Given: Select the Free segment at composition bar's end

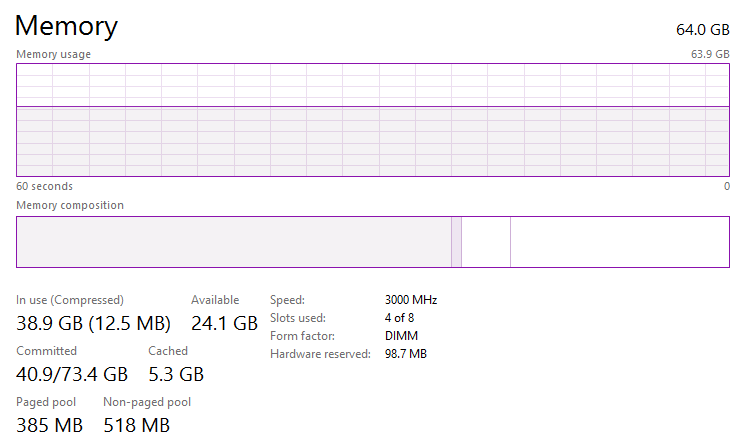Looking at the screenshot, I should coord(619,242).
